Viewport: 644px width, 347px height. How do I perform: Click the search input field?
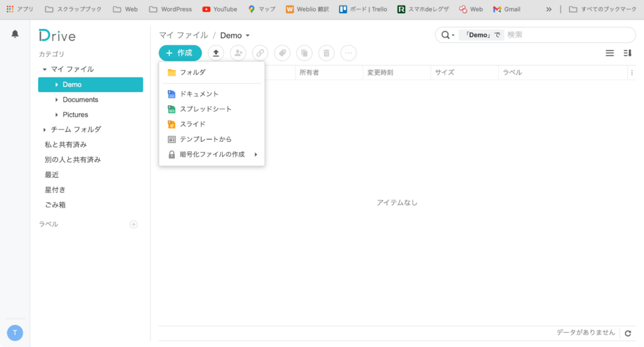566,35
